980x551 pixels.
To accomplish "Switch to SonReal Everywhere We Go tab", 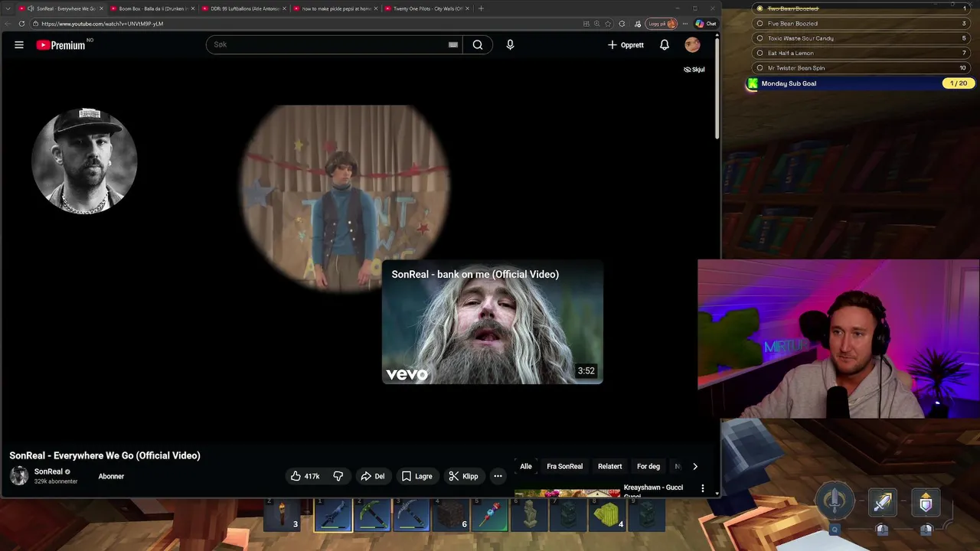I will [x=61, y=8].
